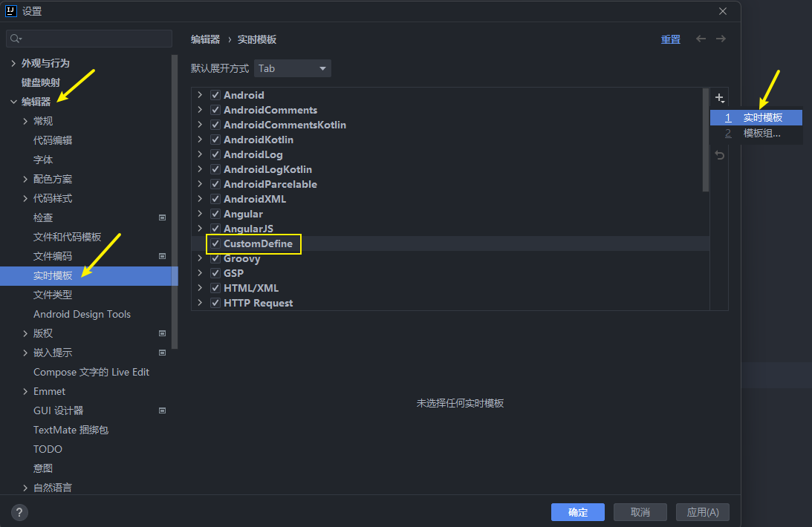This screenshot has width=812, height=527.
Task: Click the search icon in settings search box
Action: point(16,39)
